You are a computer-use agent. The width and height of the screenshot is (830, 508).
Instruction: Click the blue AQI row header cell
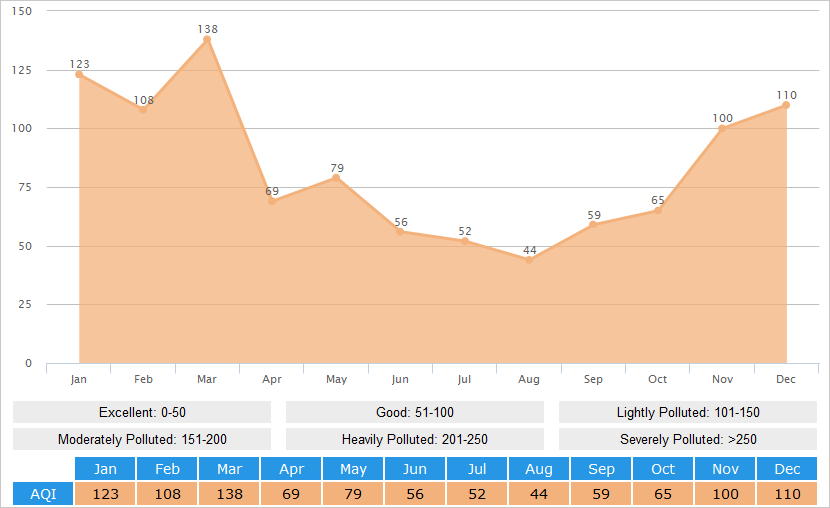pos(43,494)
